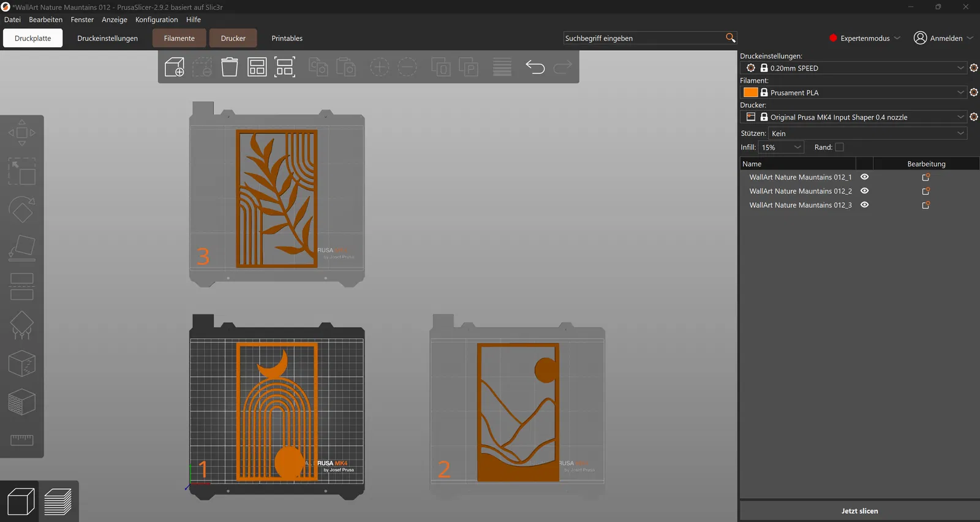Viewport: 980px width, 522px height.
Task: Open filament settings gear icon right of Prusament PLA
Action: tap(974, 93)
